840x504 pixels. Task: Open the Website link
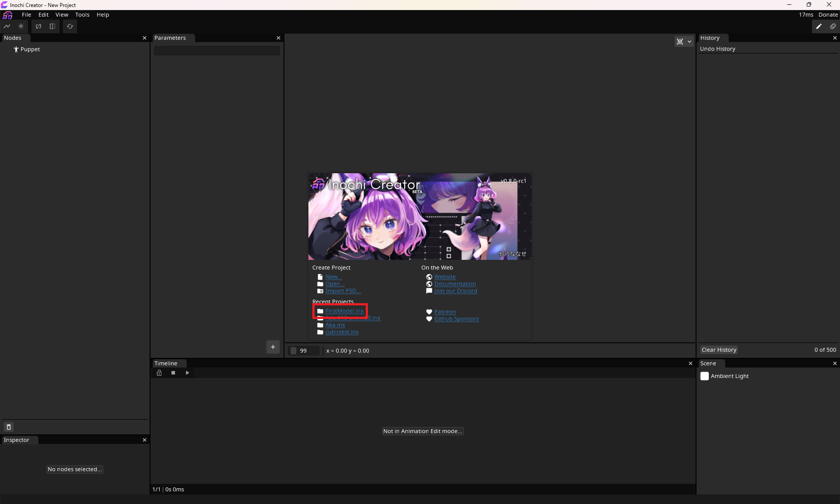point(445,277)
